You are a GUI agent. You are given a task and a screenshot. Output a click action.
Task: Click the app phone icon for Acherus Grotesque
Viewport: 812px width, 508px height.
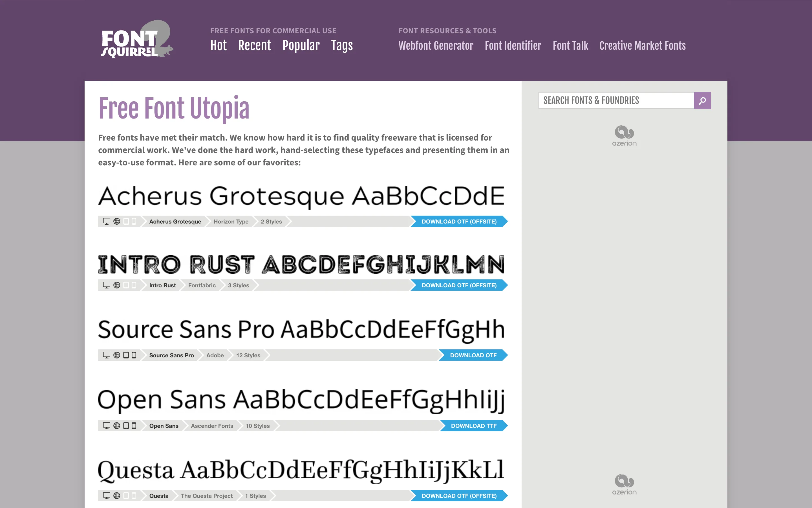(x=134, y=222)
